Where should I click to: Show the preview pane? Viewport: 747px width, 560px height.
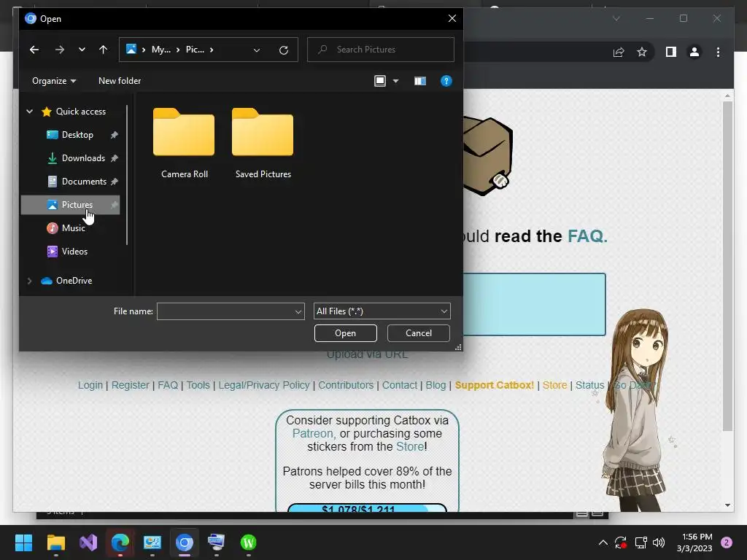(x=419, y=81)
